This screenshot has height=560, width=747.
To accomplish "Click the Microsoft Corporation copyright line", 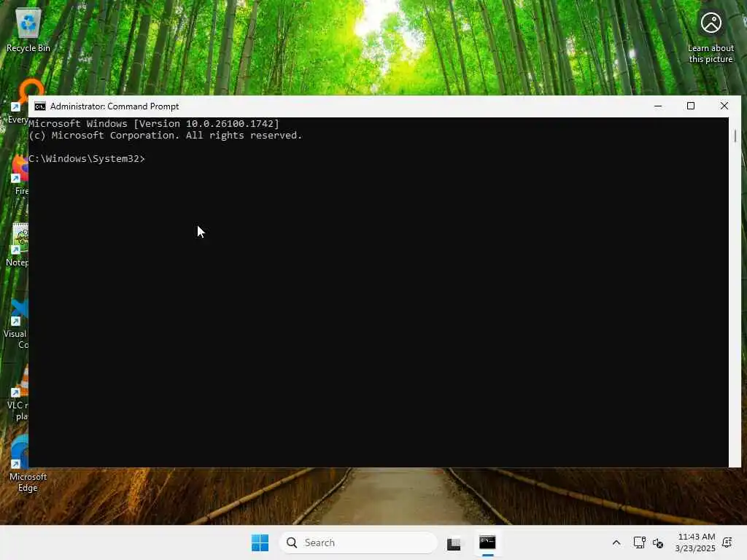I will coord(166,136).
